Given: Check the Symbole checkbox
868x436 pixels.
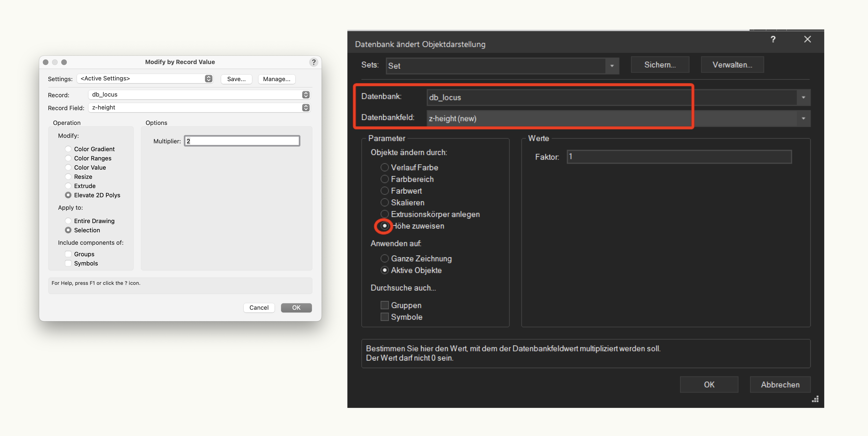Looking at the screenshot, I should coord(384,317).
